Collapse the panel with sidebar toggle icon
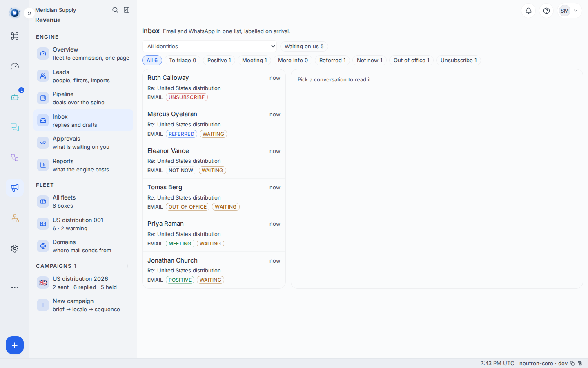This screenshot has width=588, height=368. tap(127, 10)
